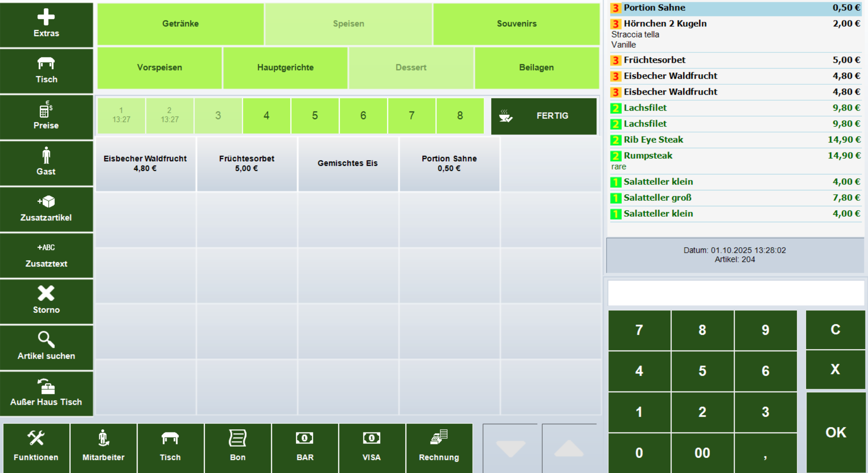Confirm with the OK key on the numpad
This screenshot has height=473, width=868.
(835, 432)
